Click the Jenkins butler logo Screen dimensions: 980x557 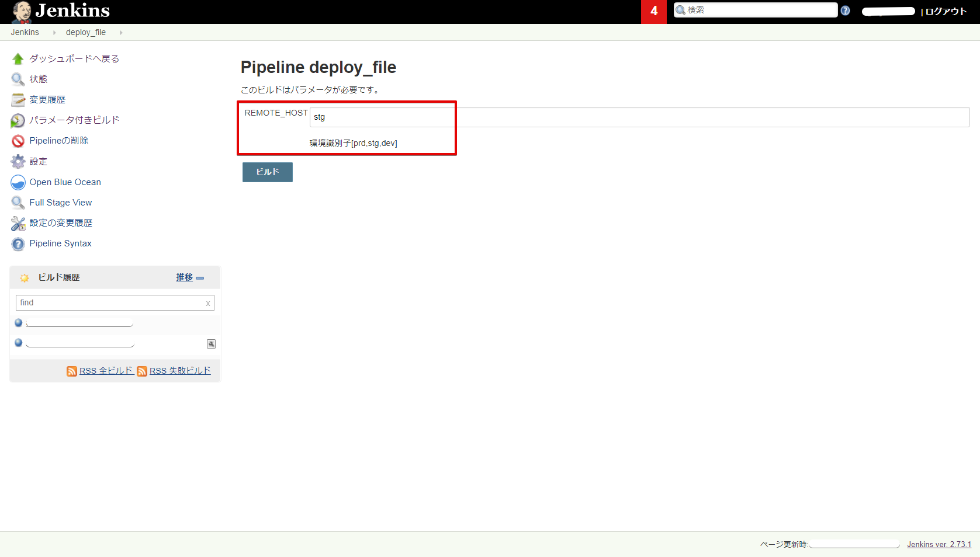pos(21,11)
